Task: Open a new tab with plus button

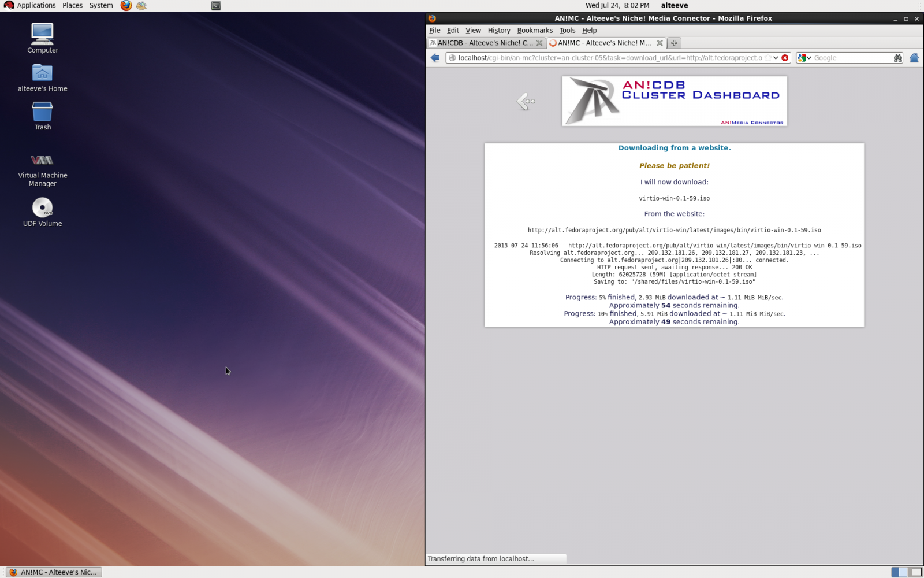Action: 674,43
